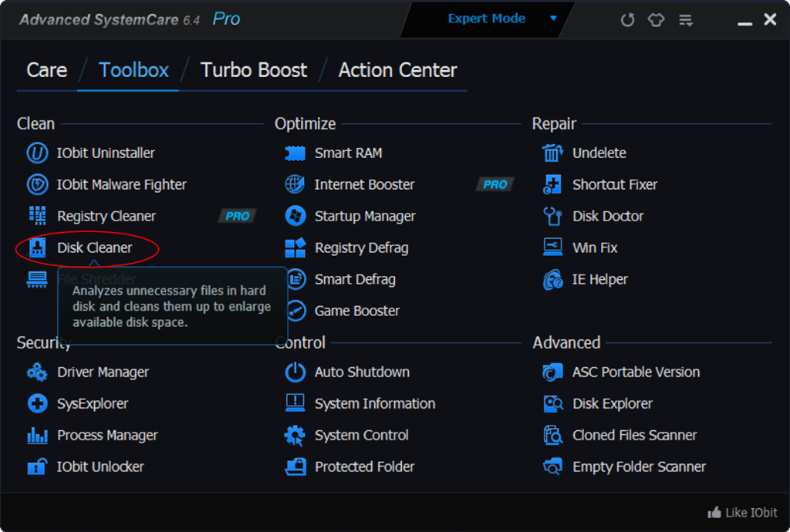Viewport: 790px width, 532px height.
Task: Click the Shortcut Fixer icon
Action: click(x=552, y=185)
